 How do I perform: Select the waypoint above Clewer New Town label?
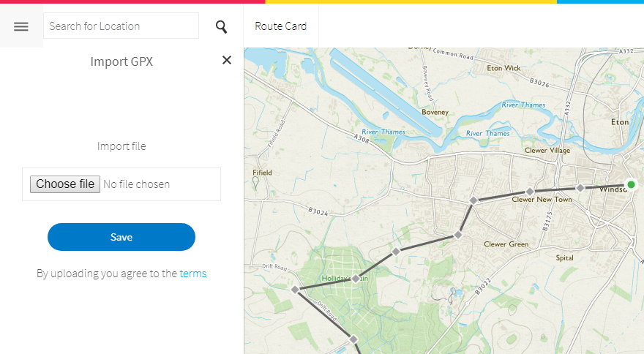(530, 192)
